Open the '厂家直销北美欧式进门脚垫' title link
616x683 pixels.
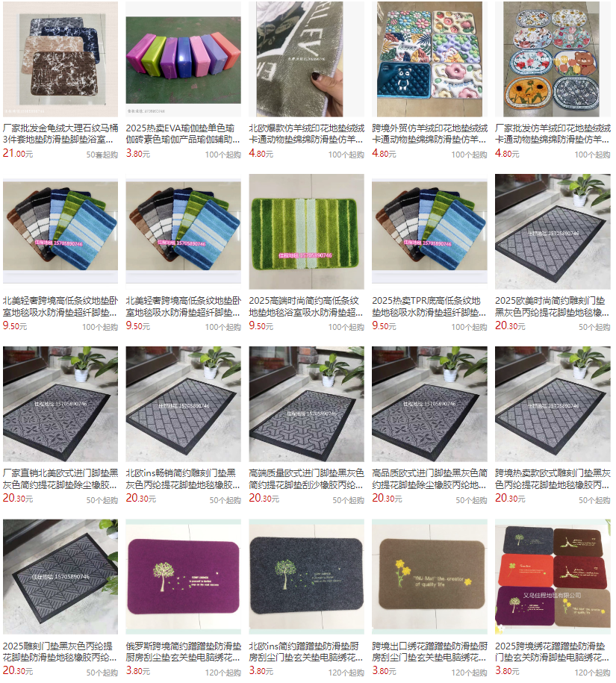[x=60, y=478]
